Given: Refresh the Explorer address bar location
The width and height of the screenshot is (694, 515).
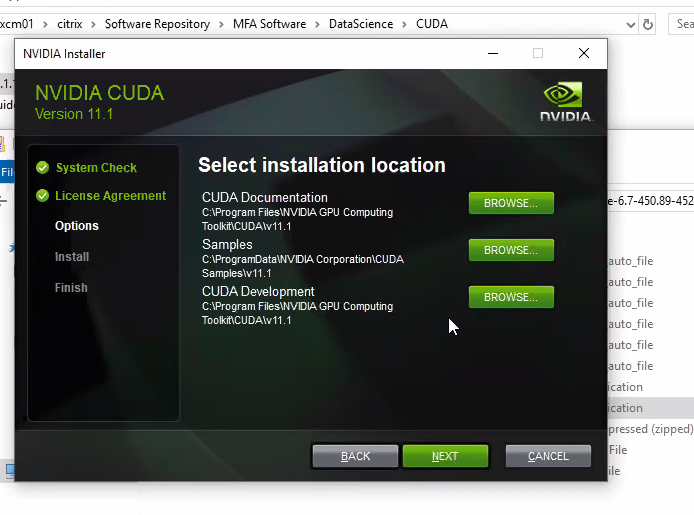Looking at the screenshot, I should point(648,24).
